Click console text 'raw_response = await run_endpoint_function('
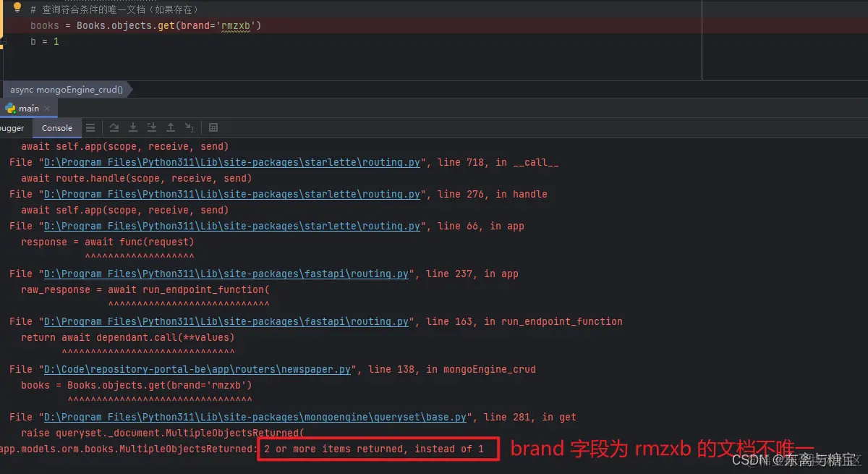This screenshot has width=868, height=474. pyautogui.click(x=145, y=289)
